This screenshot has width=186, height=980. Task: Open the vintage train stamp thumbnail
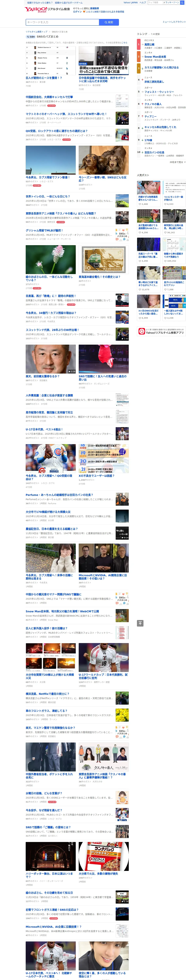104,260
